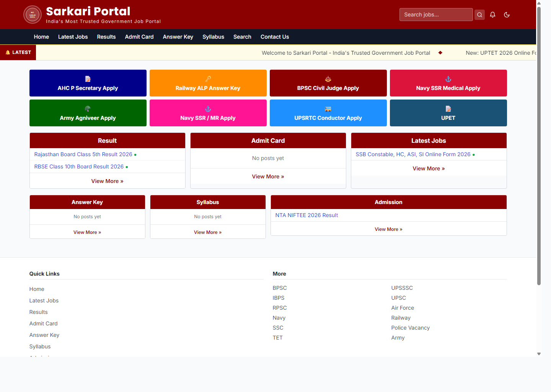Click the scales icon on BPSC Civil Judge card
This screenshot has width=551, height=392.
click(328, 79)
